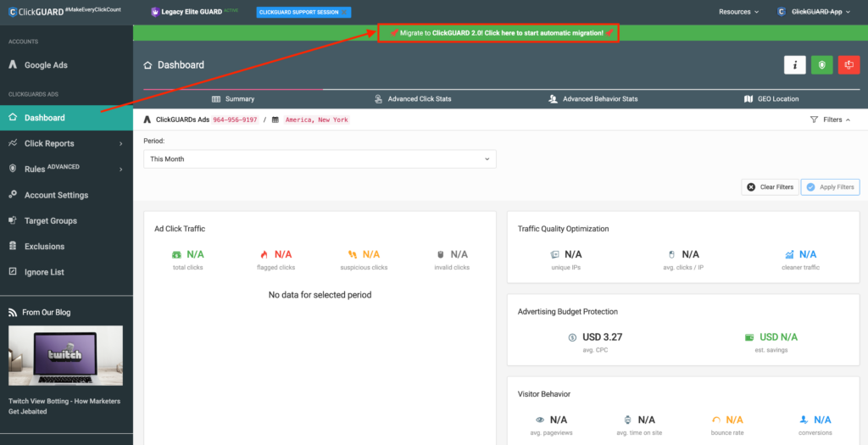Open the Twitch blog post thumbnail
The height and width of the screenshot is (445, 868).
coord(66,355)
